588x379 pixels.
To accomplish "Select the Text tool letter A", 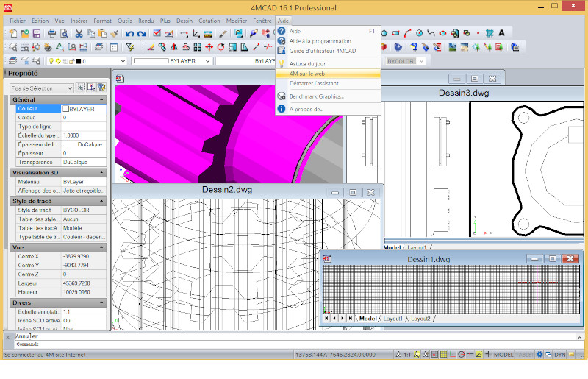I will point(501,33).
